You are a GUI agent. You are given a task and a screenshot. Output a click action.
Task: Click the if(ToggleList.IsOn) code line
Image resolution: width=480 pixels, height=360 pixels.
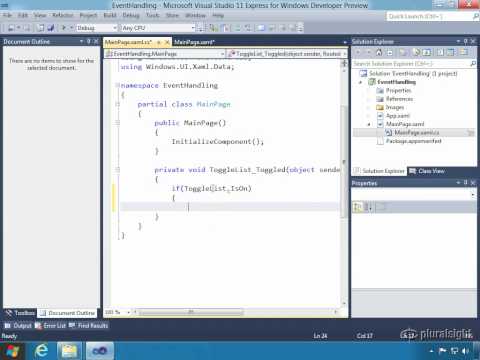(x=211, y=189)
